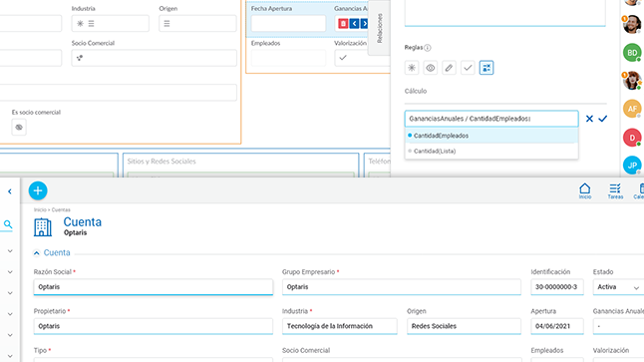Click Inicio breadcrumb link
Screen dimensions: 644x362
tap(40, 210)
